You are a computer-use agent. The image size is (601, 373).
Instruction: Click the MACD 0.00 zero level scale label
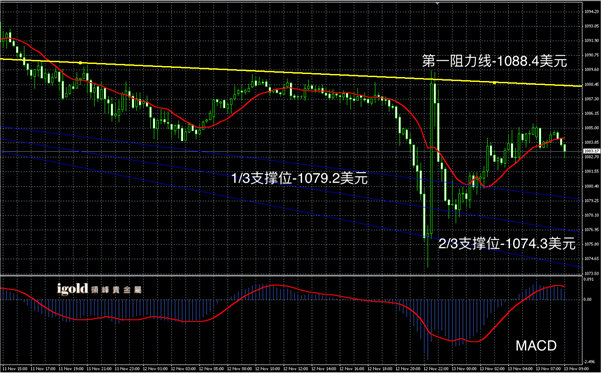click(x=588, y=299)
